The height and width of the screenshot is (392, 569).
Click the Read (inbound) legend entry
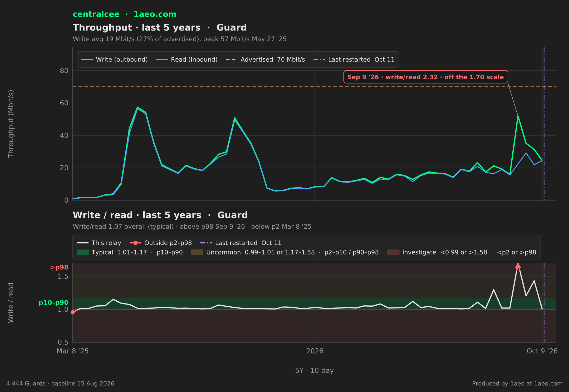tap(187, 60)
